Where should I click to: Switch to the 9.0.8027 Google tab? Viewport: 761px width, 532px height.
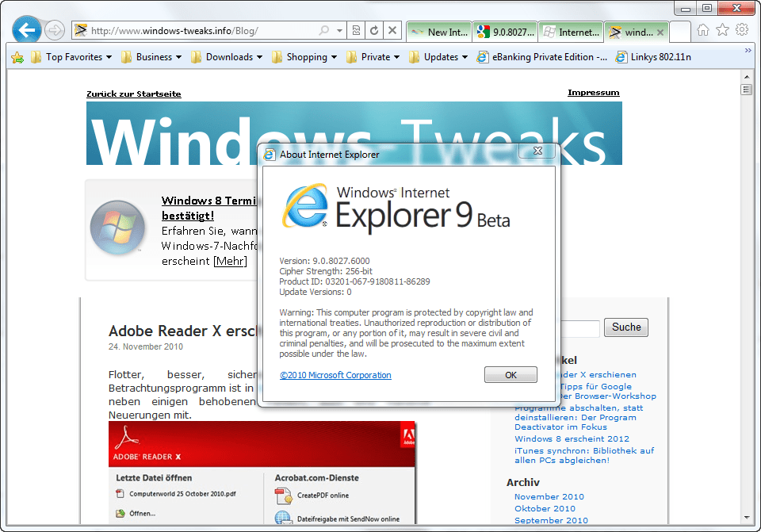click(505, 33)
